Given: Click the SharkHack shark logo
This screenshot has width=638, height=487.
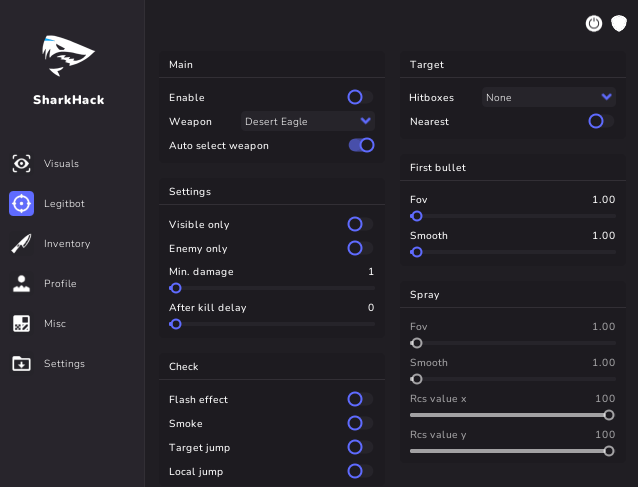Looking at the screenshot, I should pos(68,55).
